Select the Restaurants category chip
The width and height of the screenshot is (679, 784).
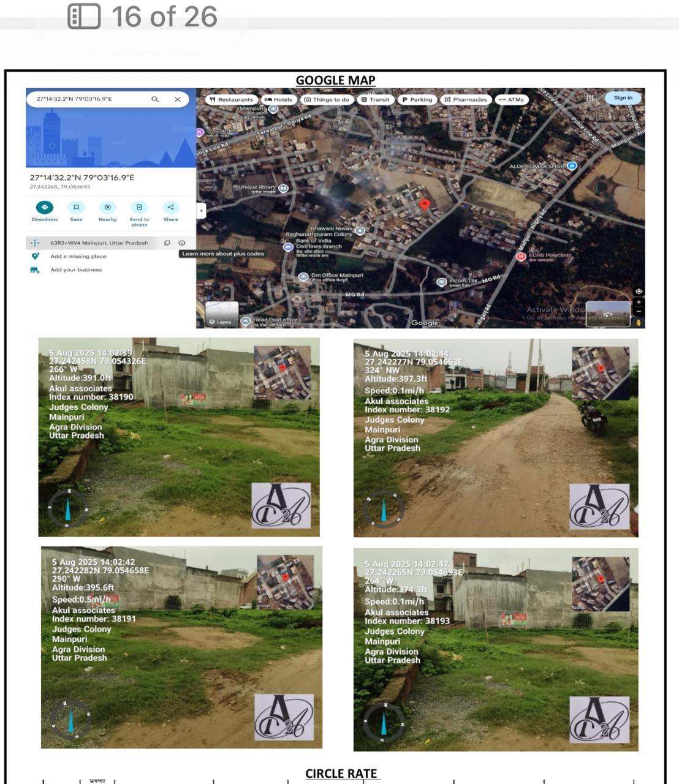tap(231, 99)
